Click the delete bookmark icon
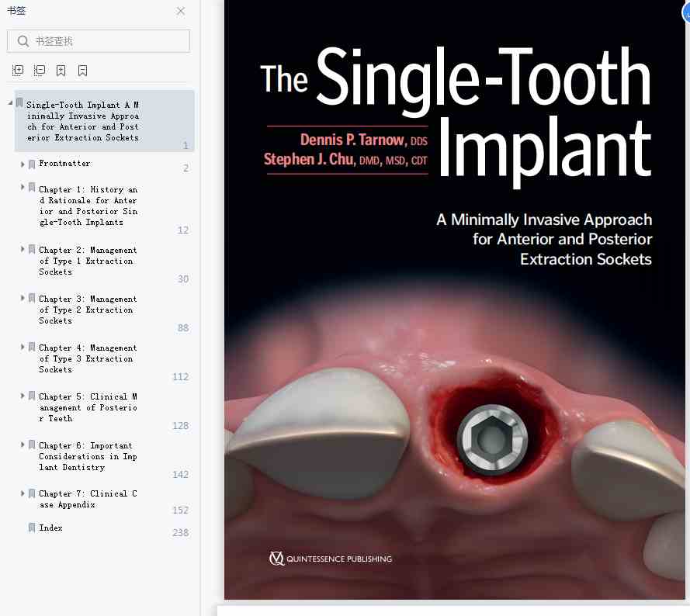The width and height of the screenshot is (690, 616). tap(82, 71)
